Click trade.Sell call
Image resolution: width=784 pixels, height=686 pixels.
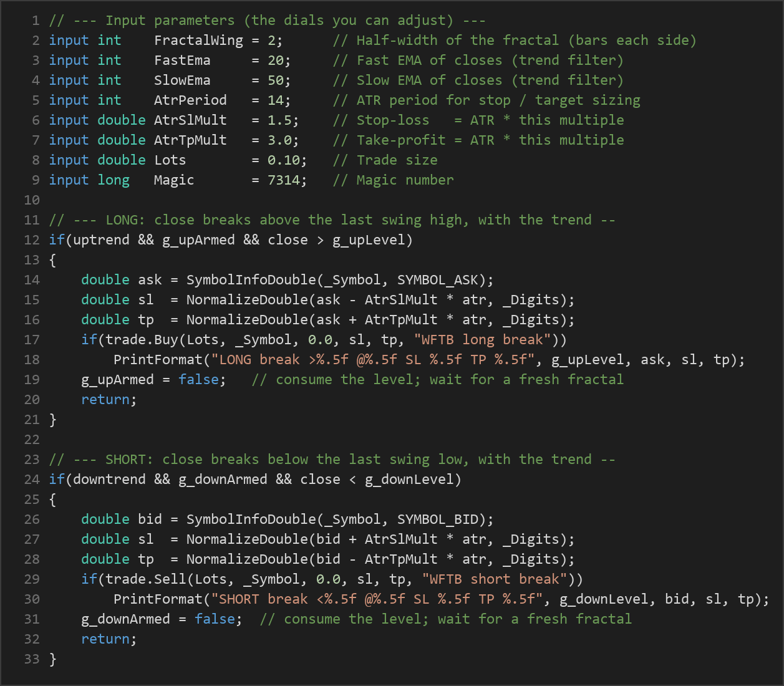pyautogui.click(x=146, y=579)
